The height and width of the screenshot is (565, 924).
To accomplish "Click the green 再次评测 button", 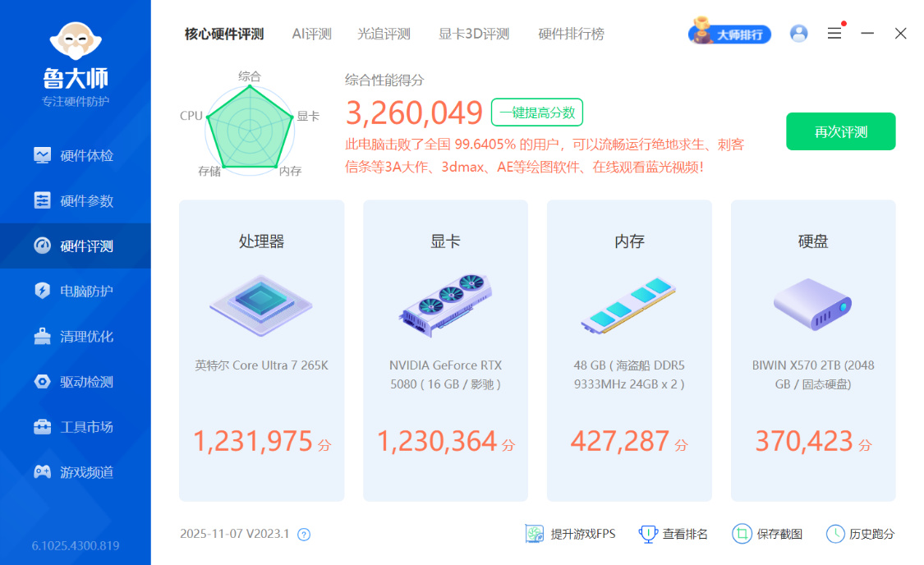I will pos(840,131).
